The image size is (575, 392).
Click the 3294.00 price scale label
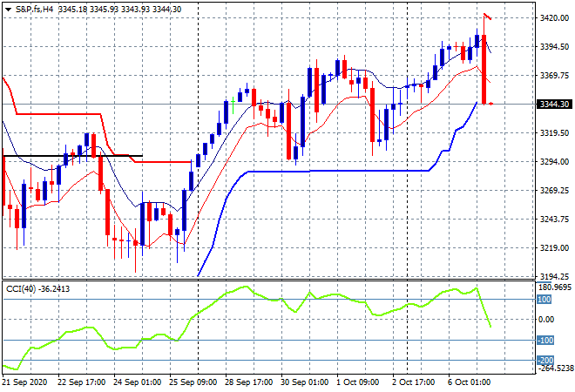pyautogui.click(x=554, y=162)
